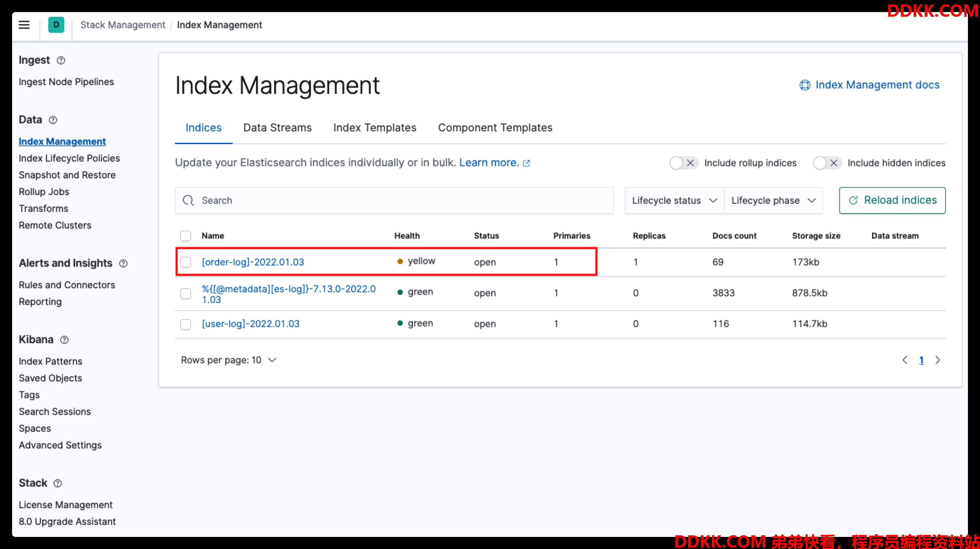Toggle Include hidden indices switch
This screenshot has width=980, height=549.
tap(827, 163)
